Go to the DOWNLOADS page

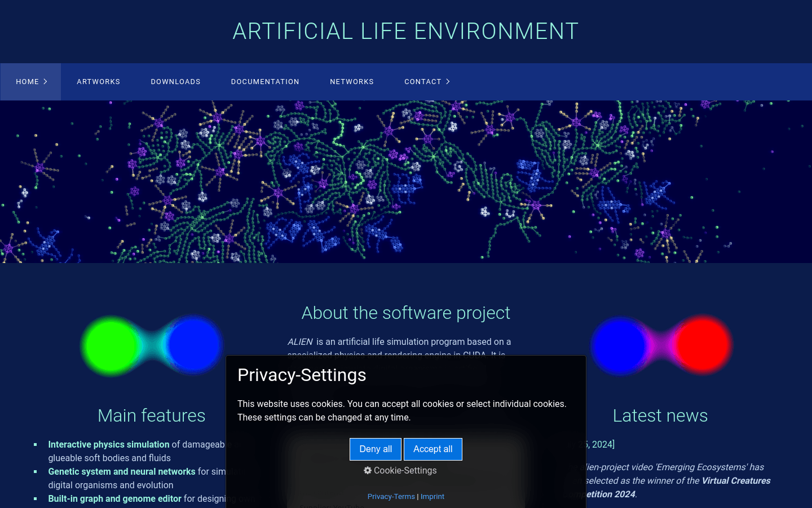(175, 82)
